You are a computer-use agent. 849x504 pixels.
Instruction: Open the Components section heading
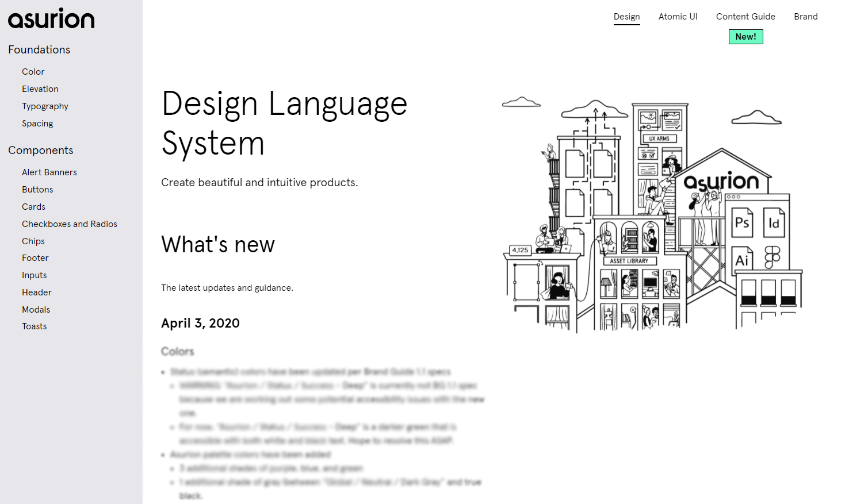coord(41,151)
